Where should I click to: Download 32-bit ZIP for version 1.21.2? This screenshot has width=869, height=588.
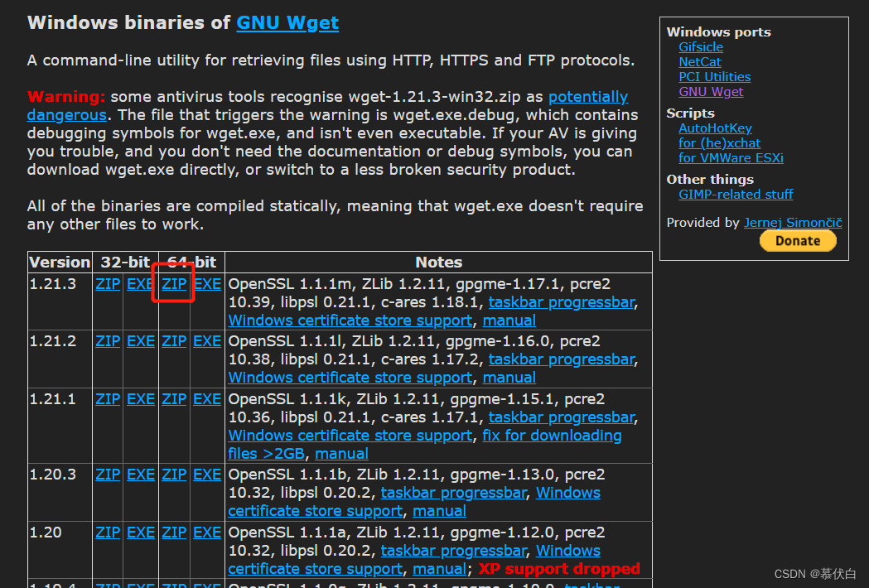pyautogui.click(x=108, y=341)
